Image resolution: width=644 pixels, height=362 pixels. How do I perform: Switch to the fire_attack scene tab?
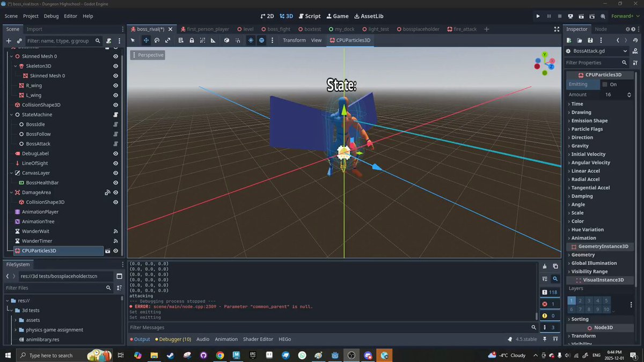tap(461, 29)
